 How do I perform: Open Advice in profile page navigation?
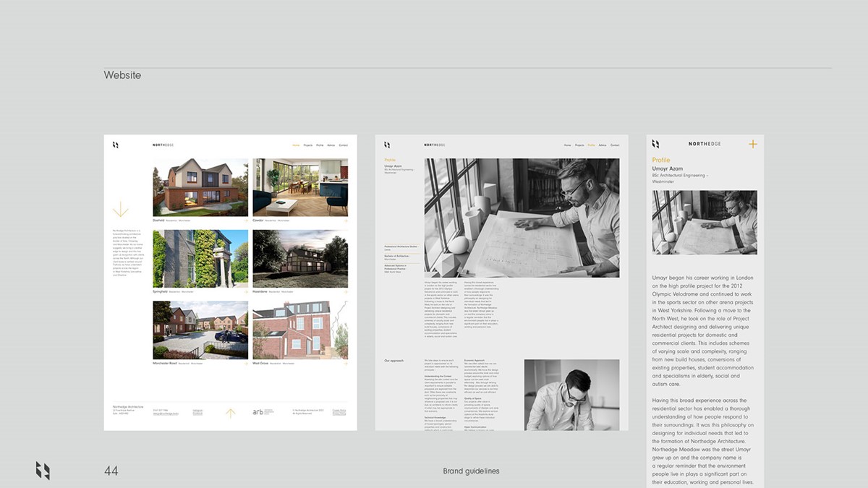603,145
